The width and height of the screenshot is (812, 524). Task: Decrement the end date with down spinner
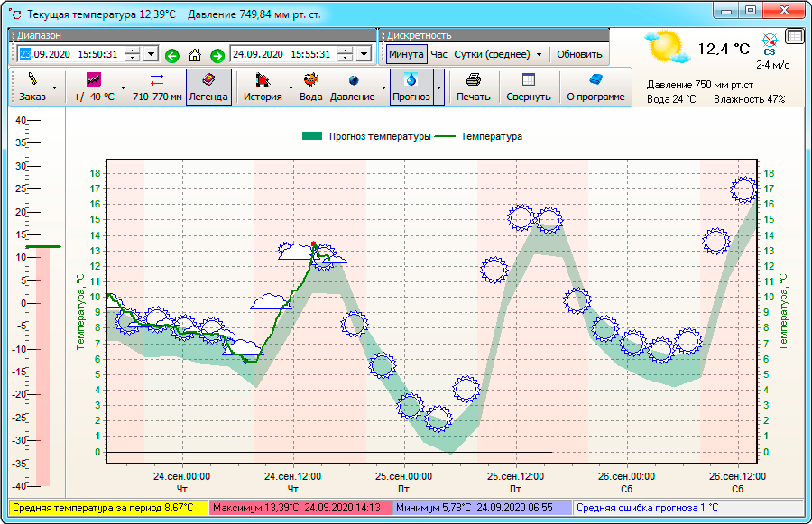pos(346,58)
